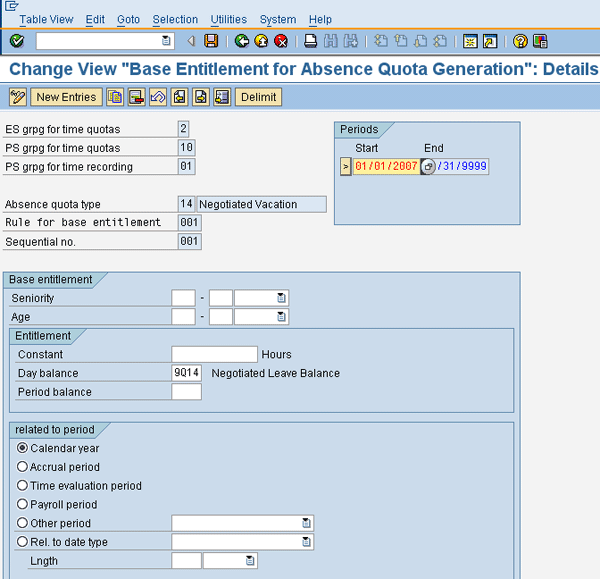Click the Seniority lower limit field
This screenshot has width=600, height=579.
183,298
